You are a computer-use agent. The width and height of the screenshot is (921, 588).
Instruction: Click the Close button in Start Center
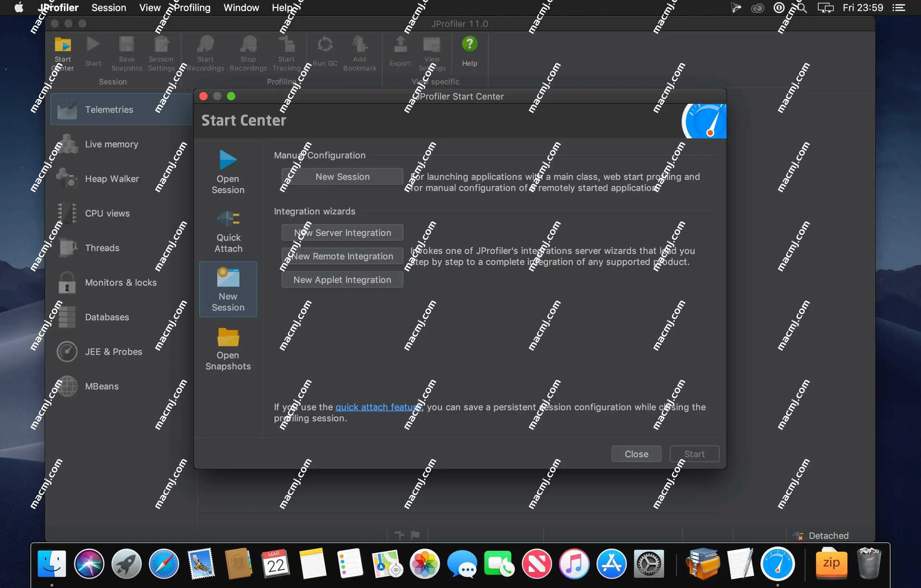click(636, 454)
